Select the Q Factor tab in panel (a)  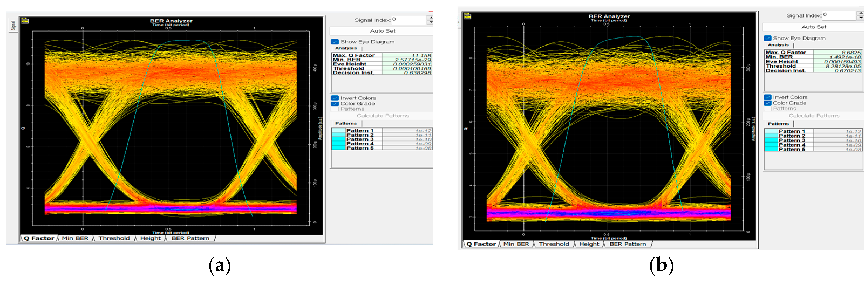pos(39,238)
